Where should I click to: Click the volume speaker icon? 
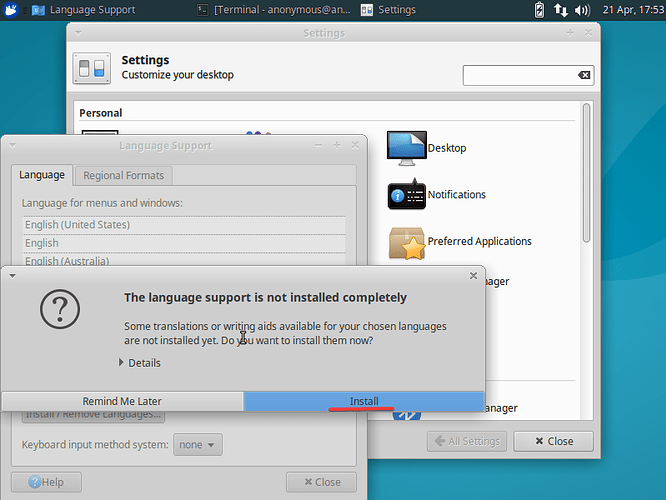click(582, 10)
